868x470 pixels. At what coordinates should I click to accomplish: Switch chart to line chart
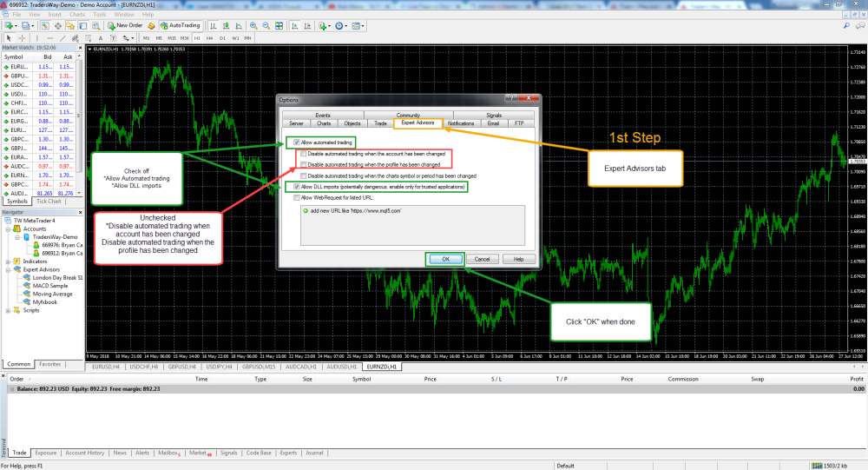coord(239,25)
